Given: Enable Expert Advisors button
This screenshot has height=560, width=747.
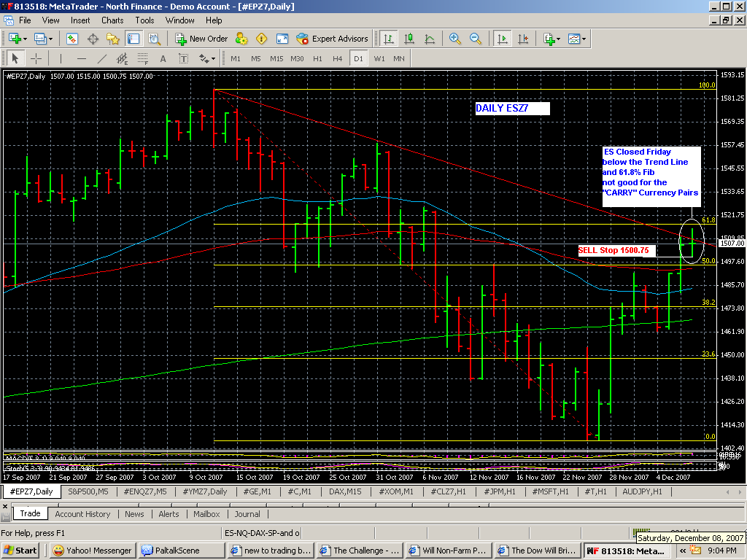Looking at the screenshot, I should click(332, 39).
